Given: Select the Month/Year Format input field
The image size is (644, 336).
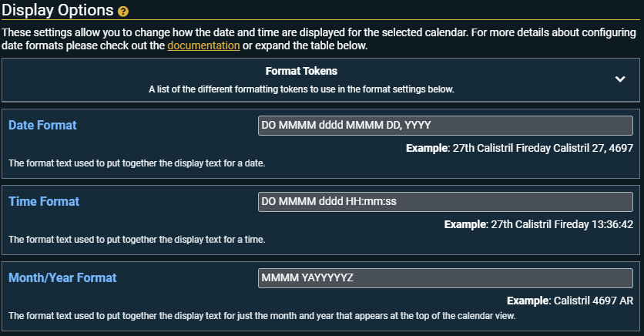Looking at the screenshot, I should pos(445,277).
